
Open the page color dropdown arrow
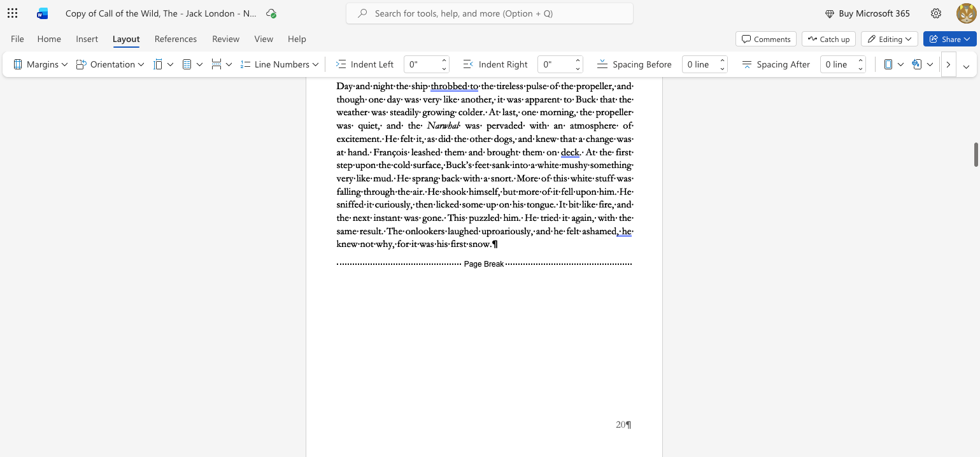(x=930, y=64)
